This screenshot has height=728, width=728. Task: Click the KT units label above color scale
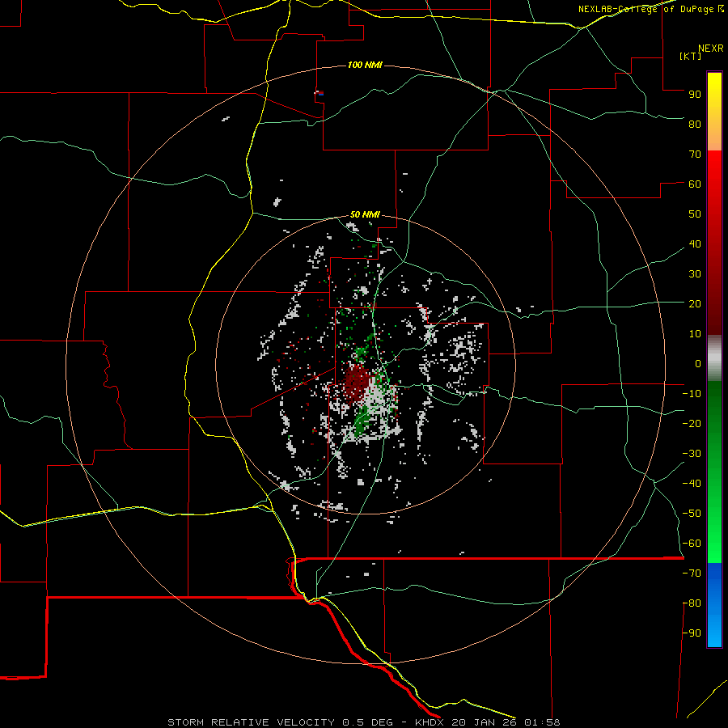691,56
